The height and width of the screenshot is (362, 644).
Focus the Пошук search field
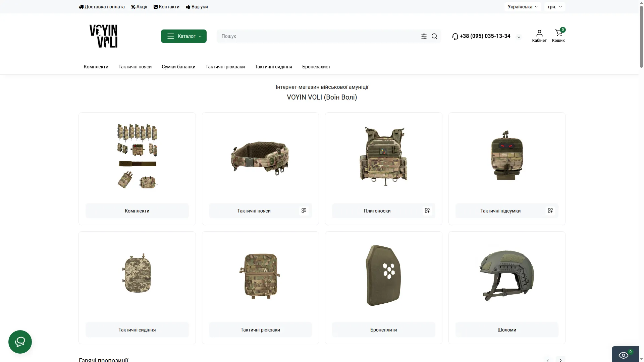319,36
